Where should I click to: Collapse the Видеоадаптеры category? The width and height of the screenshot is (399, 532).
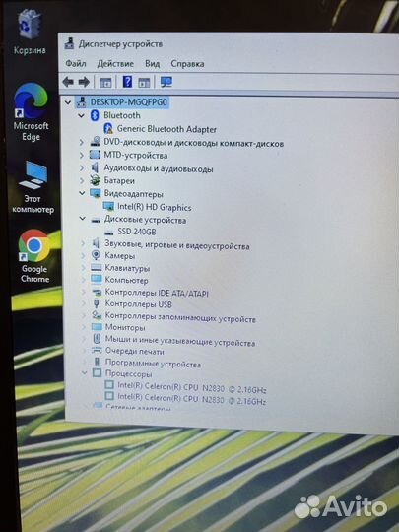coord(82,193)
